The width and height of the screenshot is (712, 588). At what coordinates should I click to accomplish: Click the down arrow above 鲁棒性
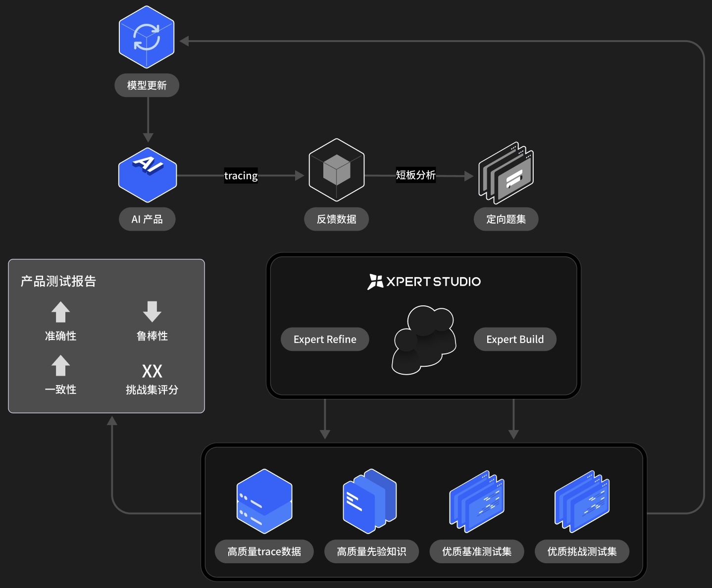pyautogui.click(x=152, y=312)
